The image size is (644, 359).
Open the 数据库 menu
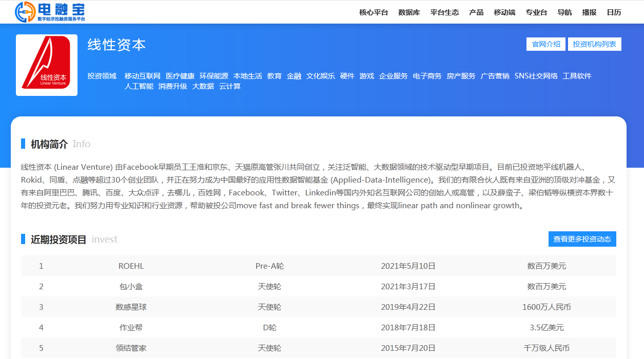[409, 12]
